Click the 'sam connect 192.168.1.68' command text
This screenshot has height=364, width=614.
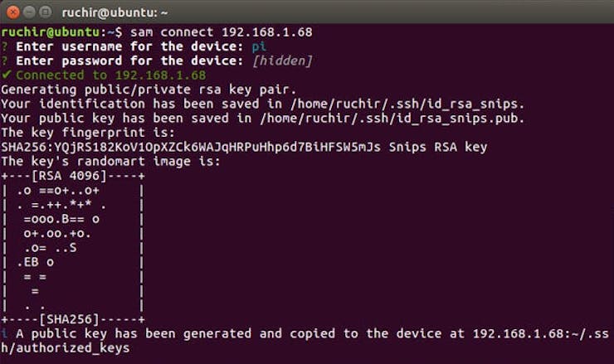(x=222, y=32)
